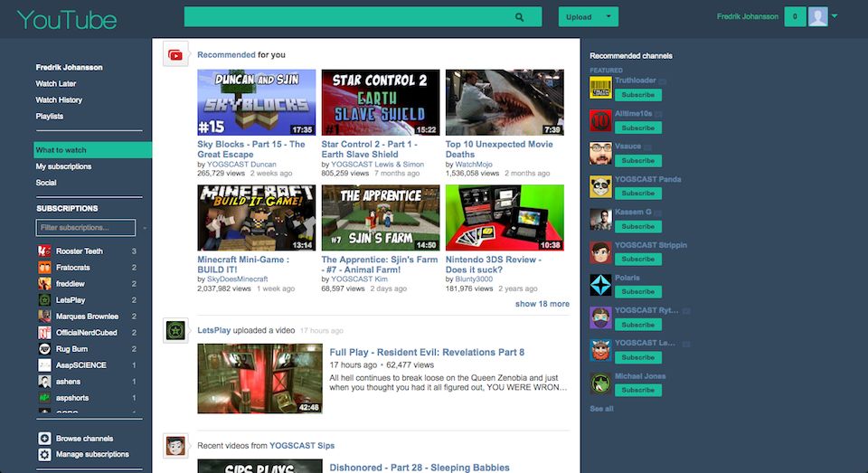
Task: Click Marques Brownlee channel icon
Action: coord(45,317)
